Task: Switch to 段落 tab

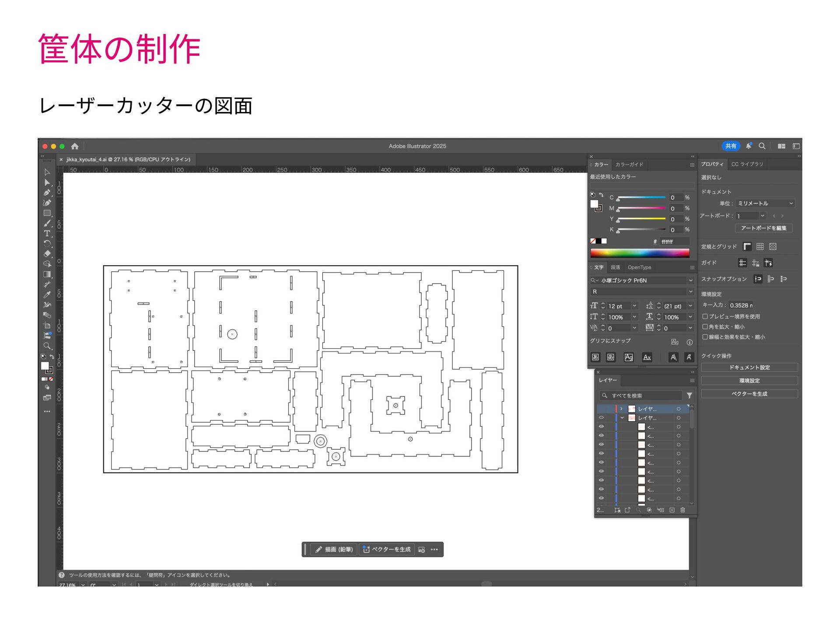Action: tap(616, 268)
